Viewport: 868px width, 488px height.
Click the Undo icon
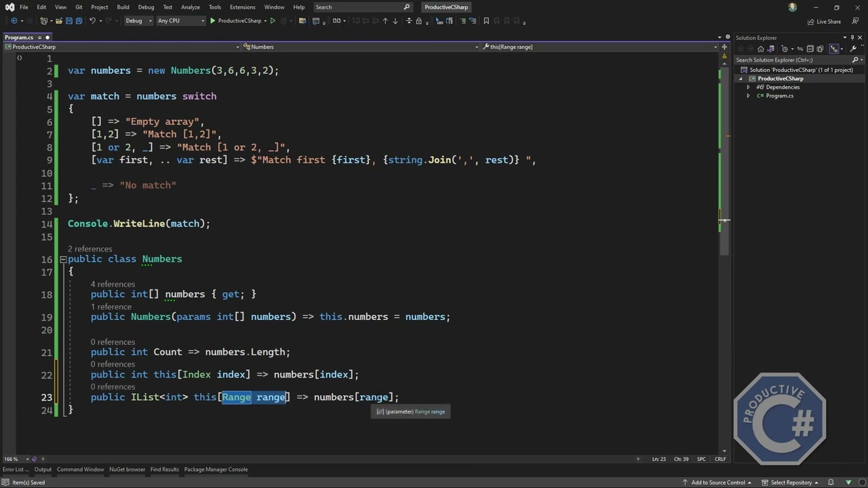(92, 20)
